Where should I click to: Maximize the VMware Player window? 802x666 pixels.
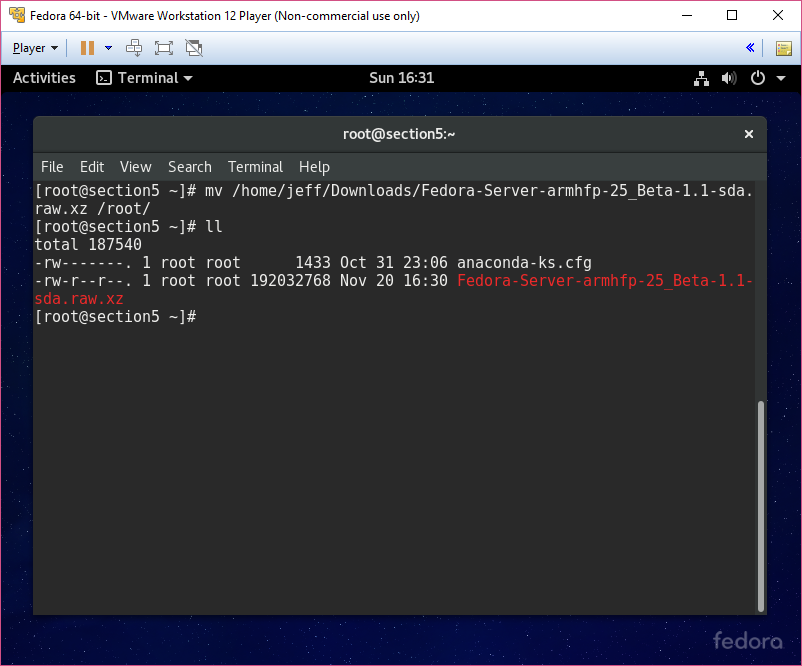tap(732, 15)
